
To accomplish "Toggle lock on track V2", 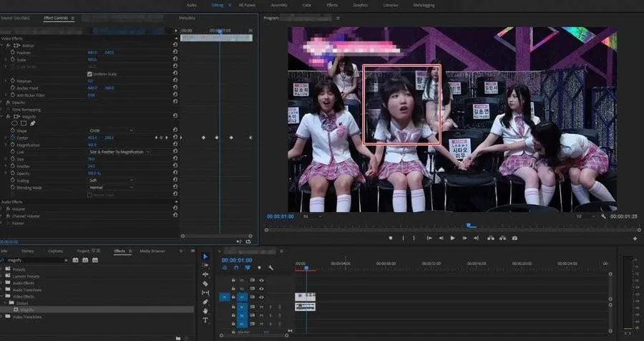I will coord(233,289).
